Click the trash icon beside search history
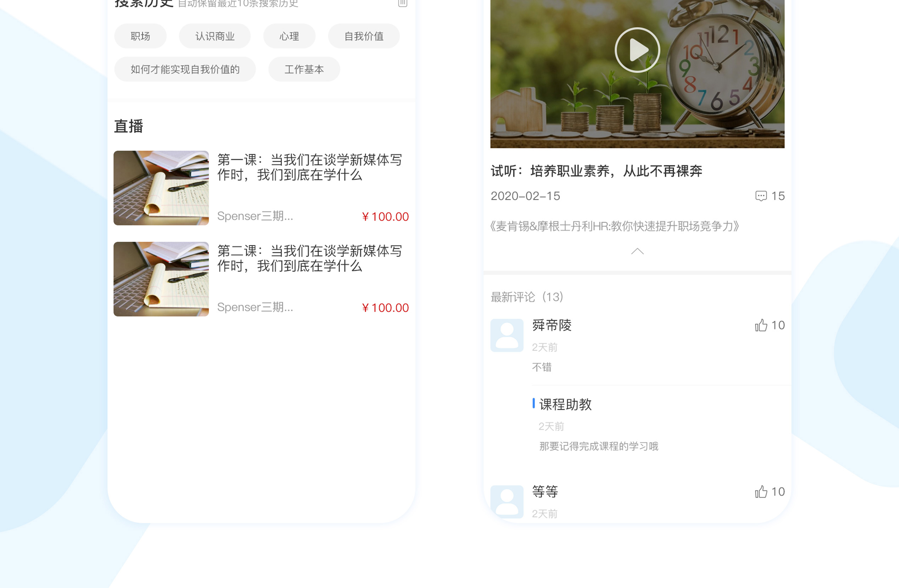 point(402,3)
